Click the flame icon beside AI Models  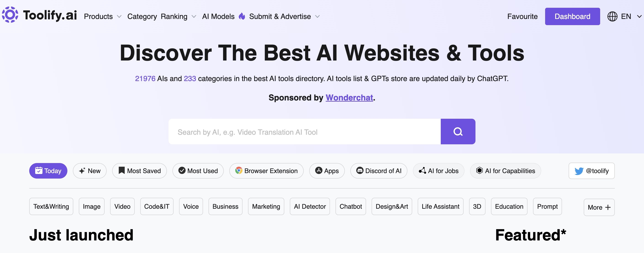(x=242, y=16)
